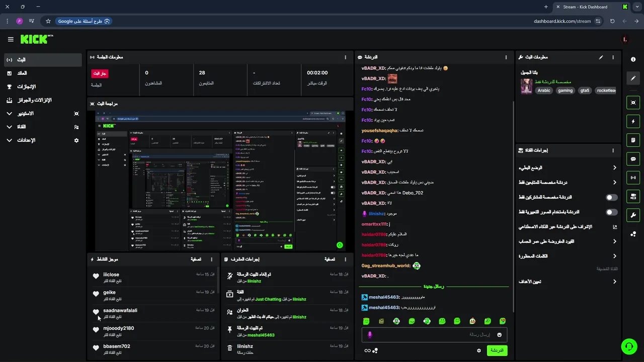Bookmark page with the star icon in address bar
The height and width of the screenshot is (362, 644).
[48, 21]
